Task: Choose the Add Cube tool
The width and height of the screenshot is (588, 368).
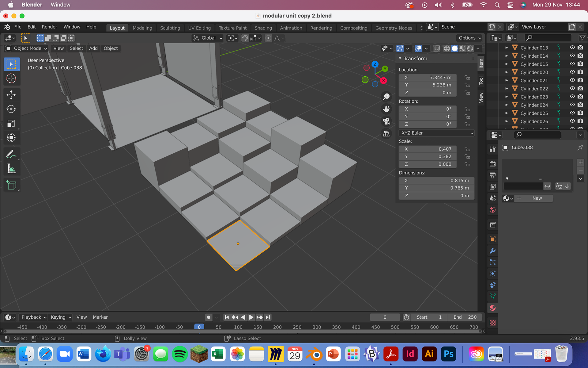Action: pyautogui.click(x=11, y=185)
